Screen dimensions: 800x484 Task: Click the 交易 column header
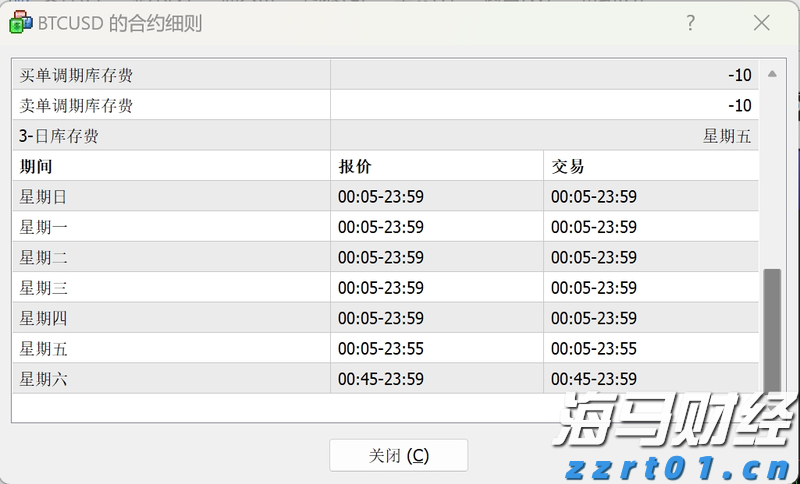(x=568, y=166)
